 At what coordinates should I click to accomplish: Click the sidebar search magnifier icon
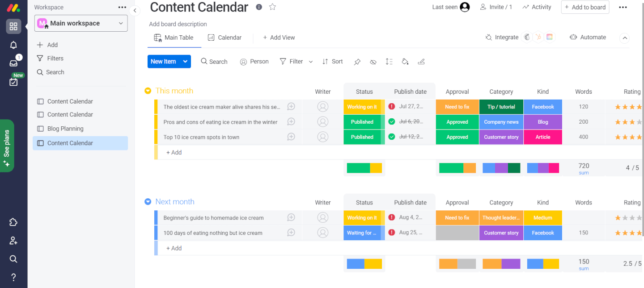(x=13, y=259)
